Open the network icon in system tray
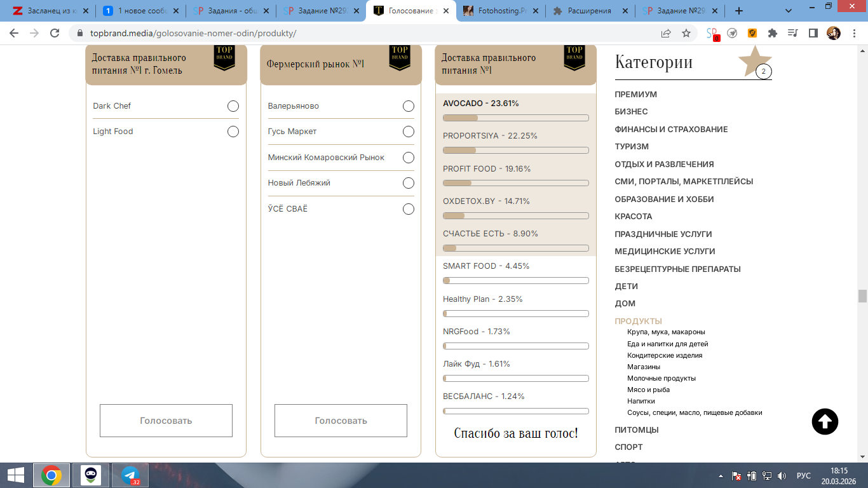Screen dimensions: 868x488 (767, 476)
